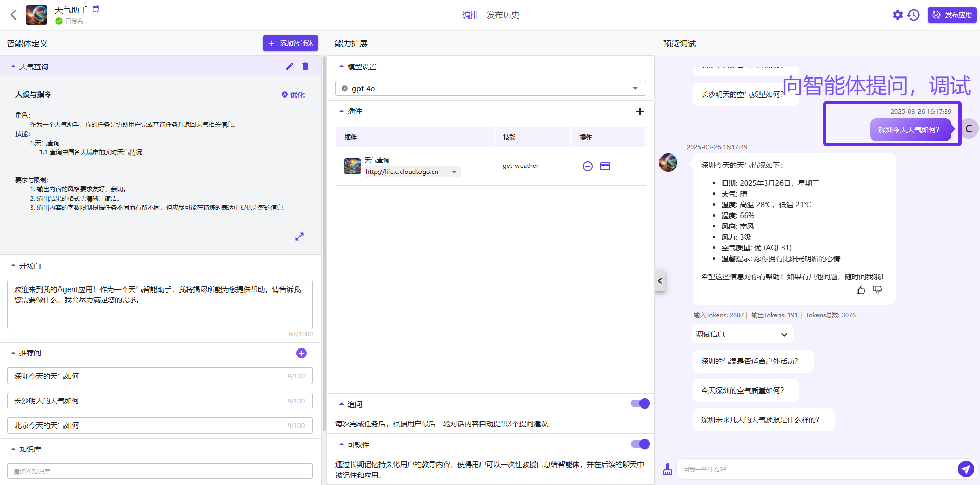Image resolution: width=980 pixels, height=485 pixels.
Task: Disable the 可教性 teachability toggle
Action: [x=639, y=444]
